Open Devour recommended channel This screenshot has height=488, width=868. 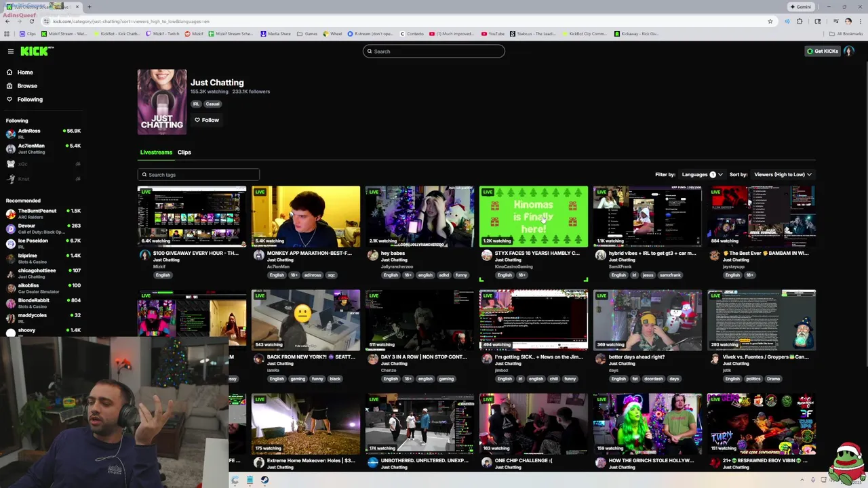pyautogui.click(x=43, y=228)
